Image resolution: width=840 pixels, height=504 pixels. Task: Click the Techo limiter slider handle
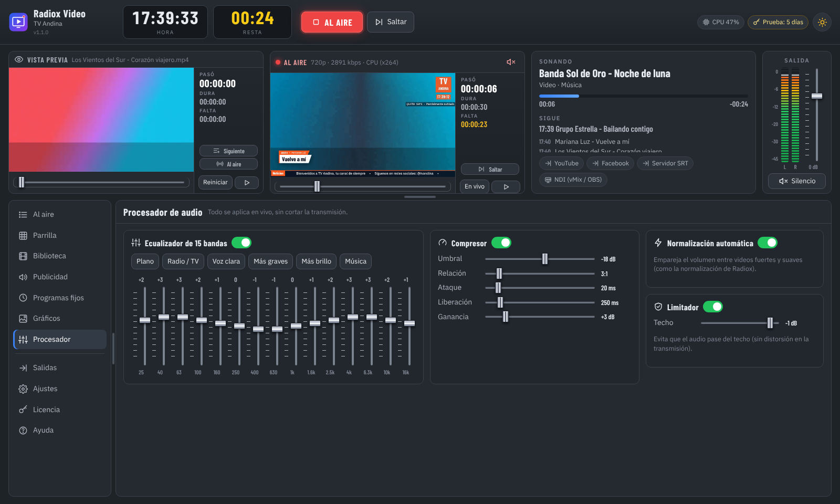click(770, 323)
